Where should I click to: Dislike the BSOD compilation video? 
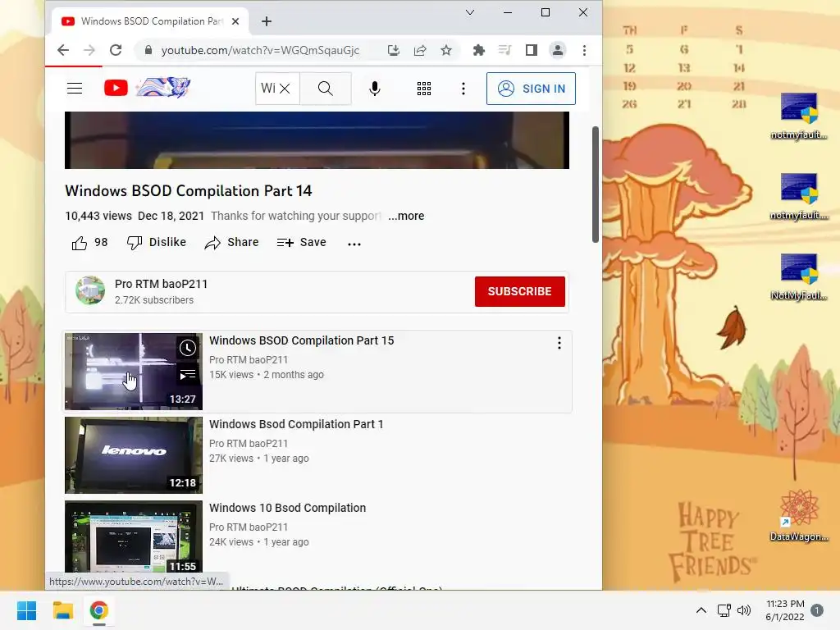[157, 243]
